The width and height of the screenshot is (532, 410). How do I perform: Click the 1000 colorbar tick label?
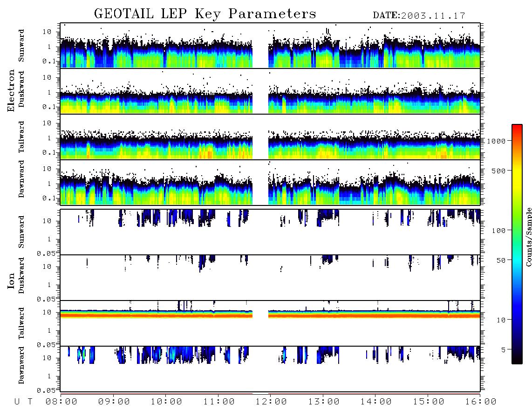496,141
